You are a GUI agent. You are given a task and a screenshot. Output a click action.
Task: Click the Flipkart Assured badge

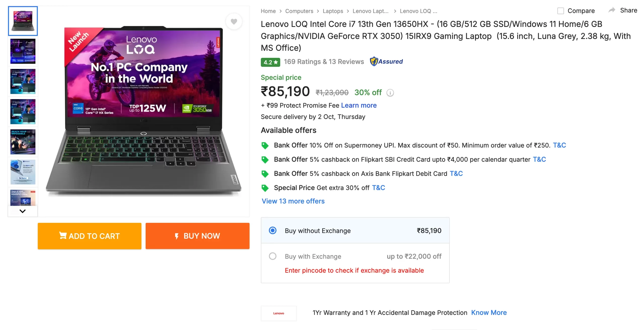coord(387,61)
